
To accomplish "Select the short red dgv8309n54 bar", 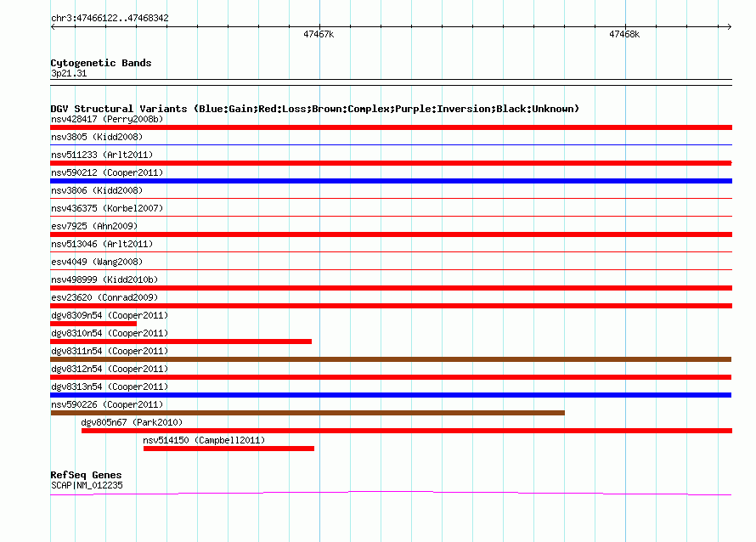I will pyautogui.click(x=93, y=324).
